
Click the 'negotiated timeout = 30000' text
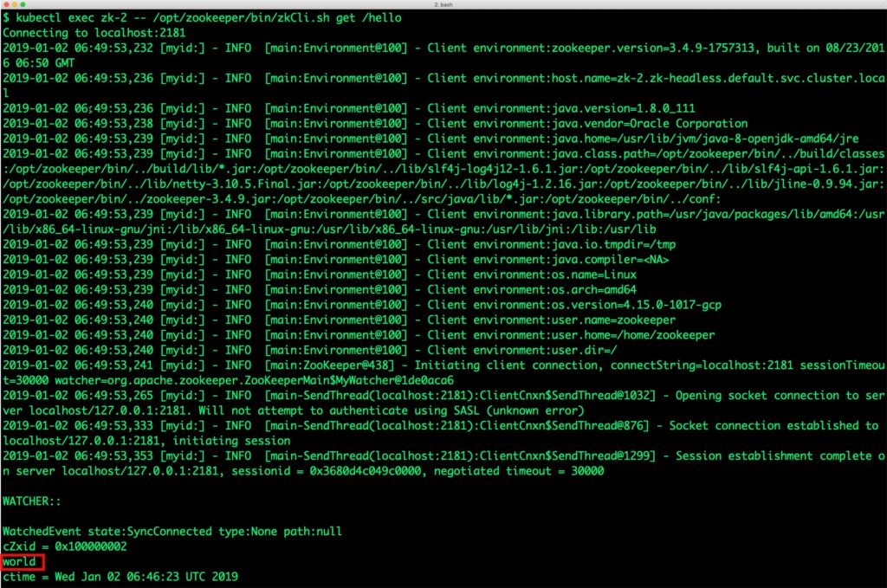[519, 471]
